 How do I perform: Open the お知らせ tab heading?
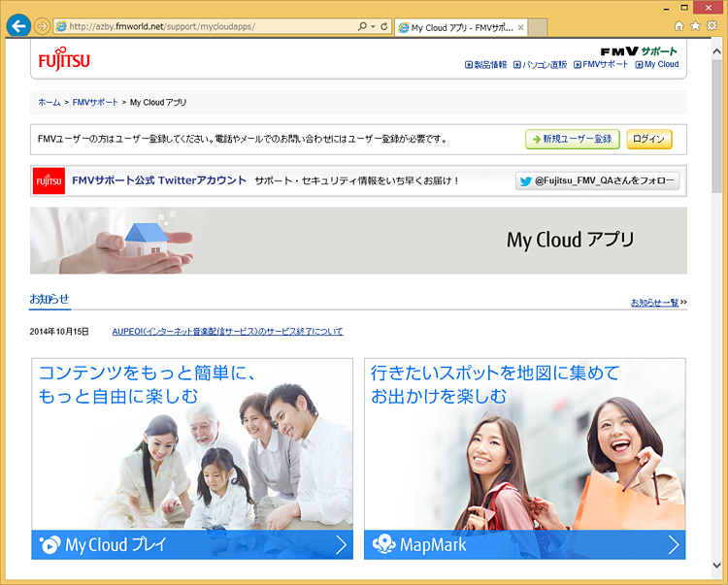click(x=50, y=299)
